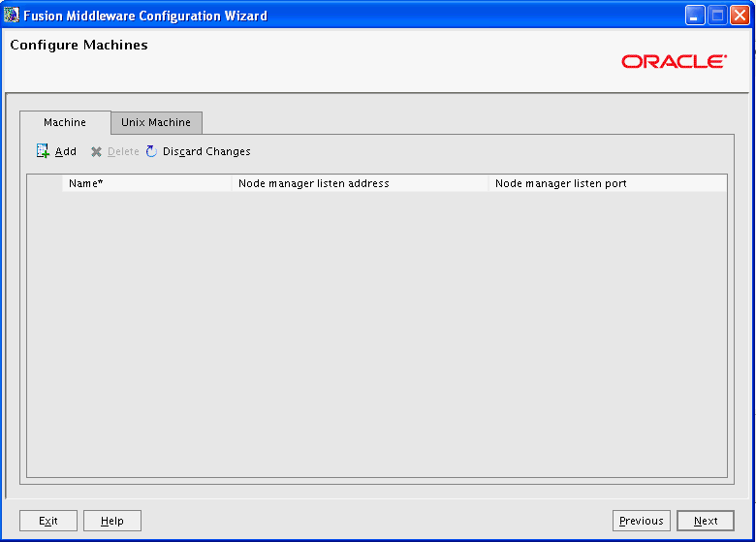
Task: Click the Exit button
Action: click(48, 521)
